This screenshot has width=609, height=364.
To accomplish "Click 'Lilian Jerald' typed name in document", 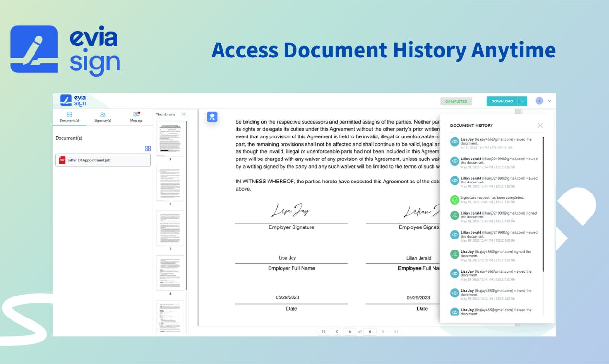I will pyautogui.click(x=419, y=258).
